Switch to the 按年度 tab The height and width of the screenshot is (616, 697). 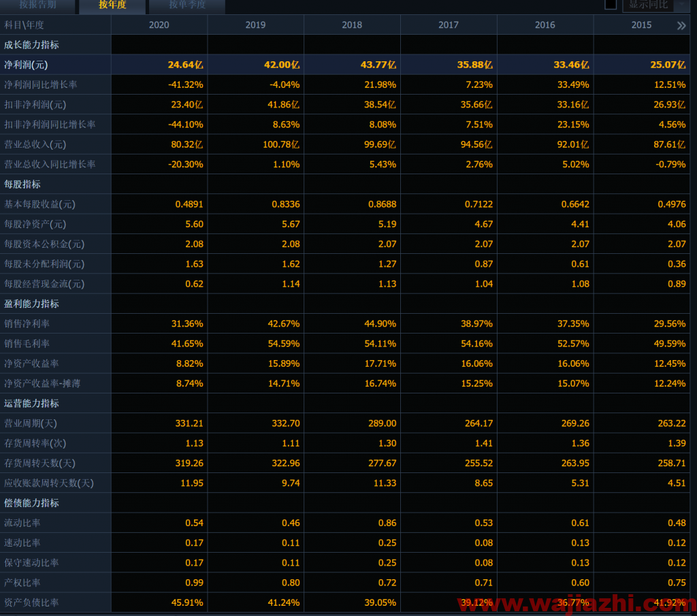(112, 5)
